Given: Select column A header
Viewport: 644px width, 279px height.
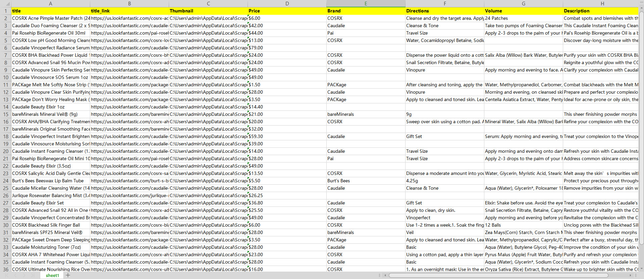Looking at the screenshot, I should pyautogui.click(x=50, y=3).
